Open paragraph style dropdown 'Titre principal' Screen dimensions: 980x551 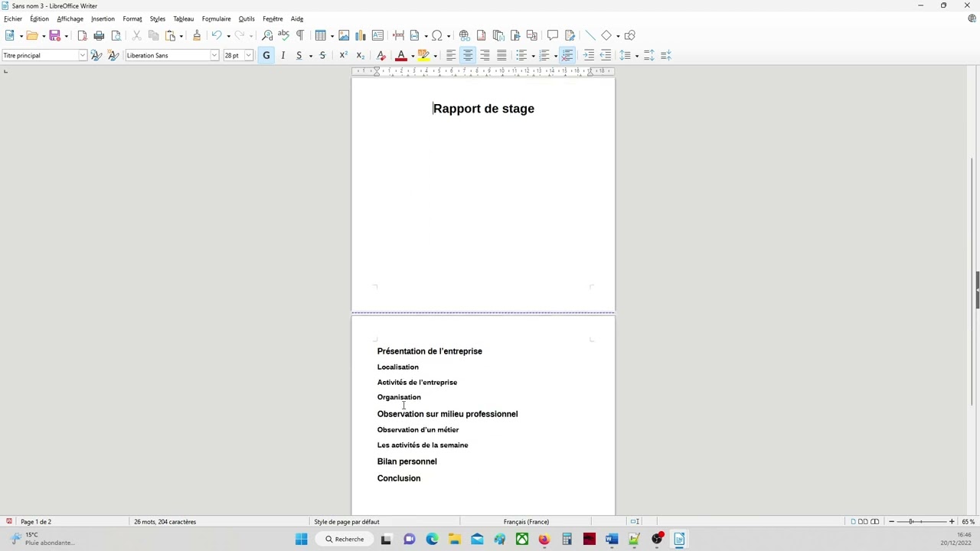pos(83,55)
